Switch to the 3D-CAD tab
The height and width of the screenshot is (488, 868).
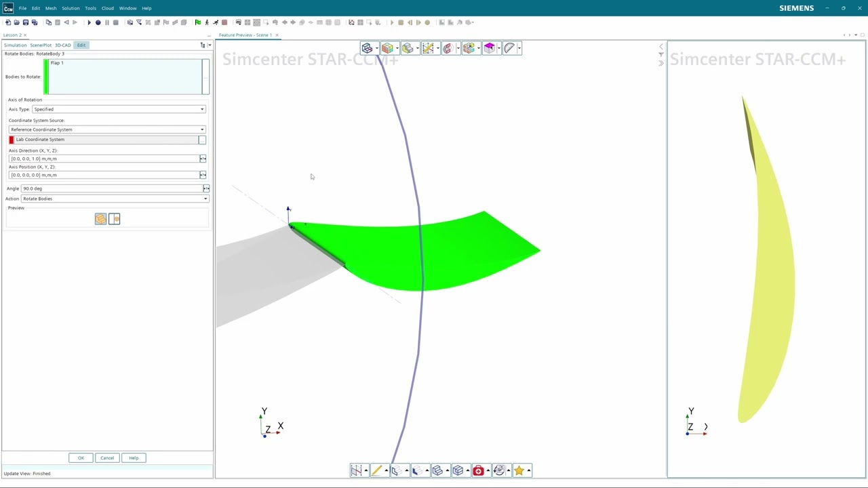pos(63,45)
